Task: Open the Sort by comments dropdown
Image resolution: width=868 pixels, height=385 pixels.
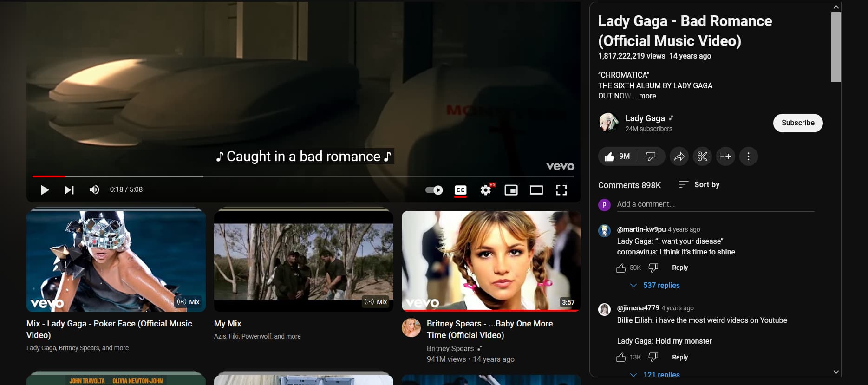Action: click(x=699, y=185)
